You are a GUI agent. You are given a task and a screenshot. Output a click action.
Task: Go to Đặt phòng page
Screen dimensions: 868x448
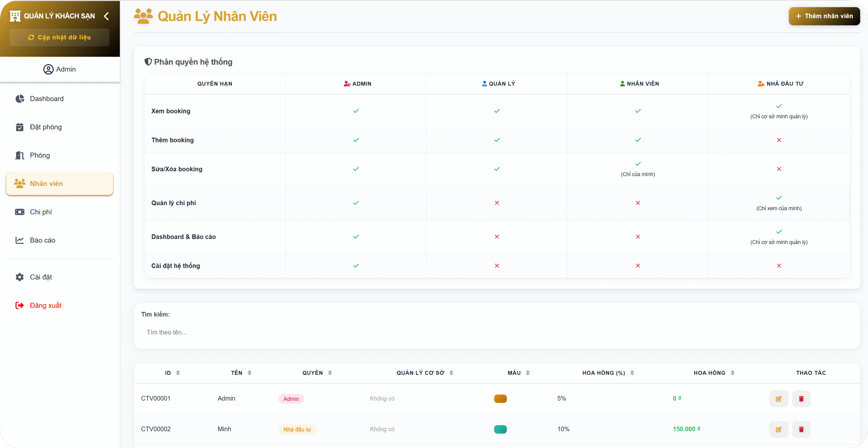click(46, 127)
